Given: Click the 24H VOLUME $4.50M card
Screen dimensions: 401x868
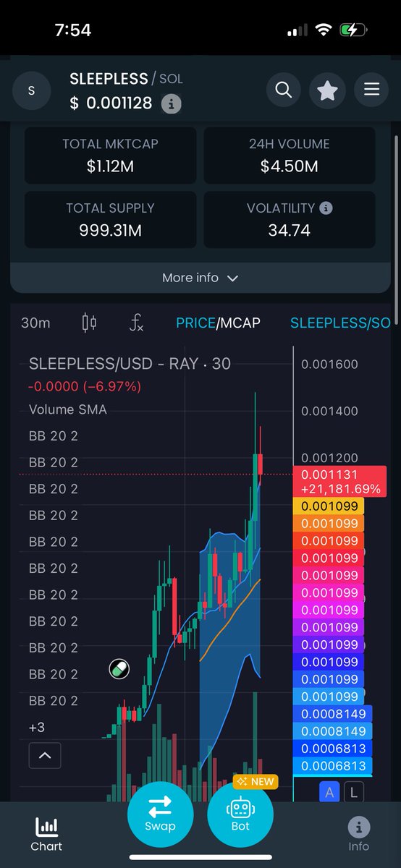Looking at the screenshot, I should (290, 156).
